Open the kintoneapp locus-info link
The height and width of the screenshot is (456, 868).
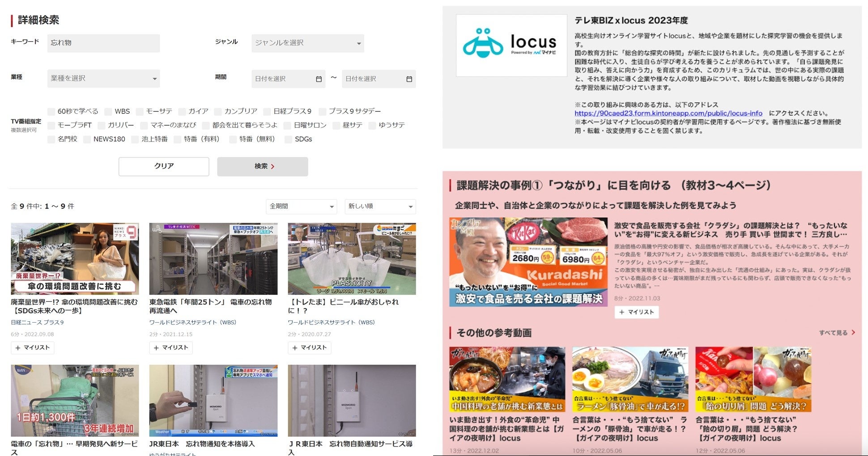(x=668, y=113)
